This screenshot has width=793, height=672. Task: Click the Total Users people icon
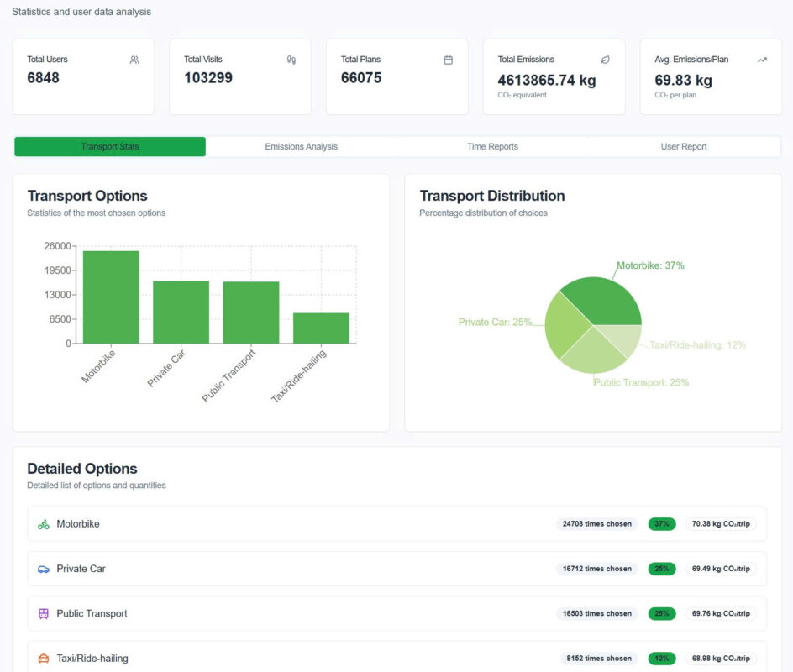click(x=134, y=60)
